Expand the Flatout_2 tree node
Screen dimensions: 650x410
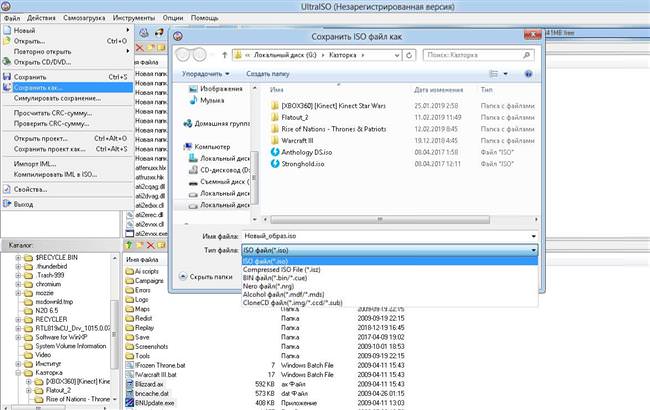point(28,391)
